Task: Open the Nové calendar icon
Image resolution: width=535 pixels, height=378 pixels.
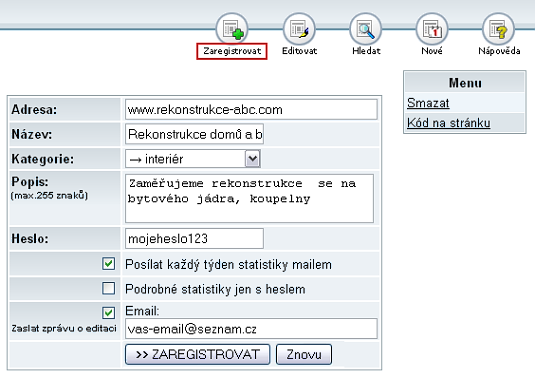Action: pos(432,29)
